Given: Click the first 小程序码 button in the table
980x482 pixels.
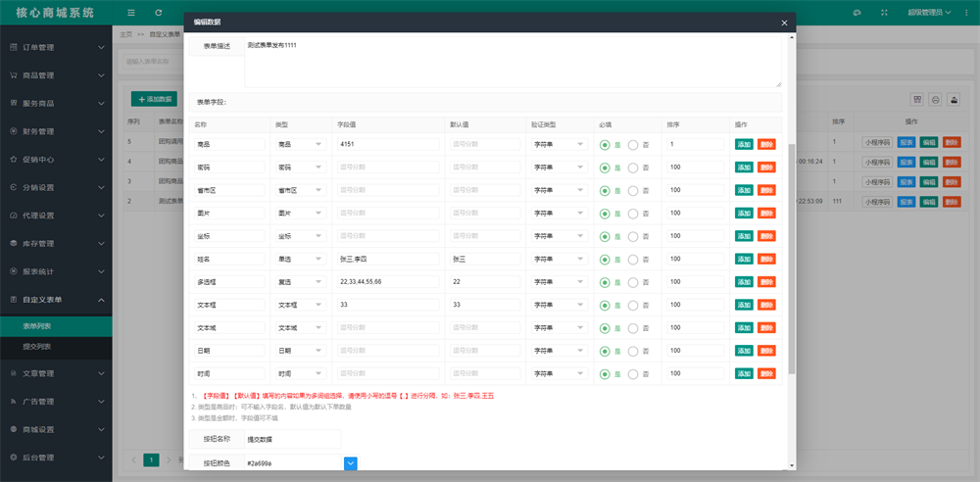Looking at the screenshot, I should coord(877,142).
